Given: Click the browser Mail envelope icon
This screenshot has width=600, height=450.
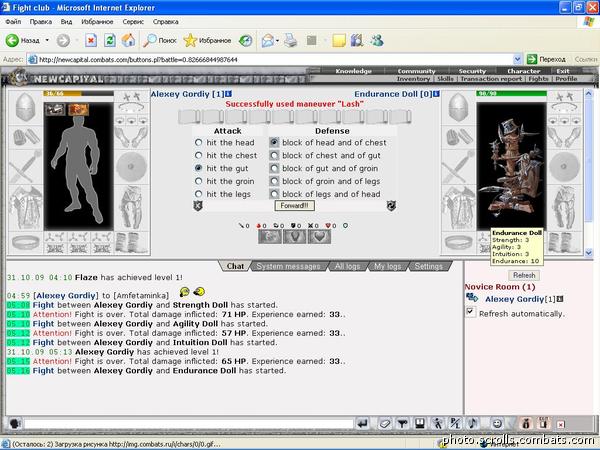Looking at the screenshot, I should (268, 40).
